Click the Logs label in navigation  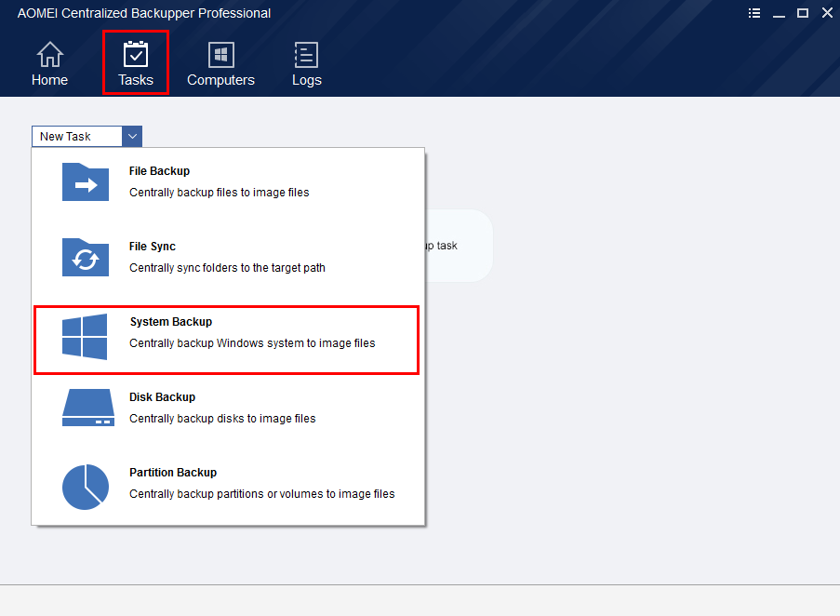coord(306,80)
